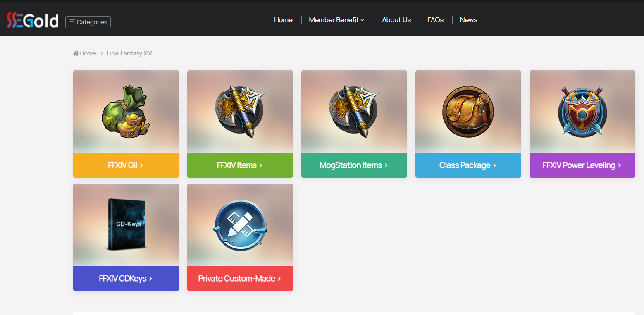Open the FFXIV Items green button

pos(240,165)
